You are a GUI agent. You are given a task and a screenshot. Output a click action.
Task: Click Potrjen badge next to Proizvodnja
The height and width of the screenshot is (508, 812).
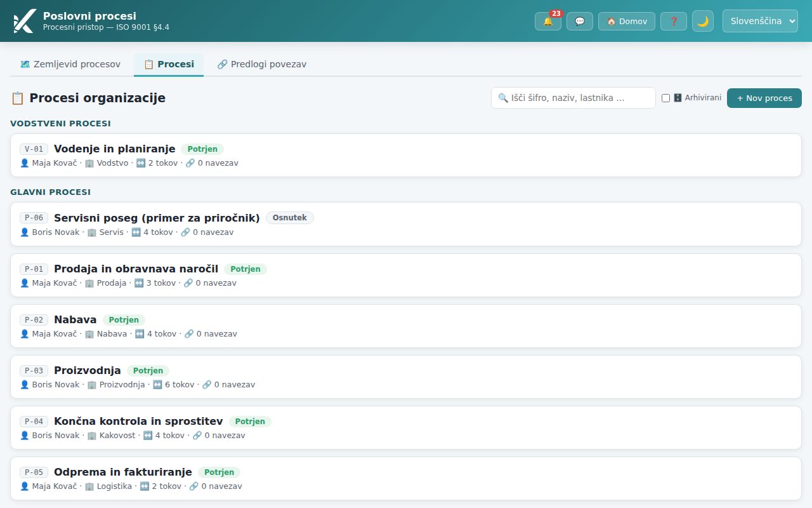coord(148,371)
